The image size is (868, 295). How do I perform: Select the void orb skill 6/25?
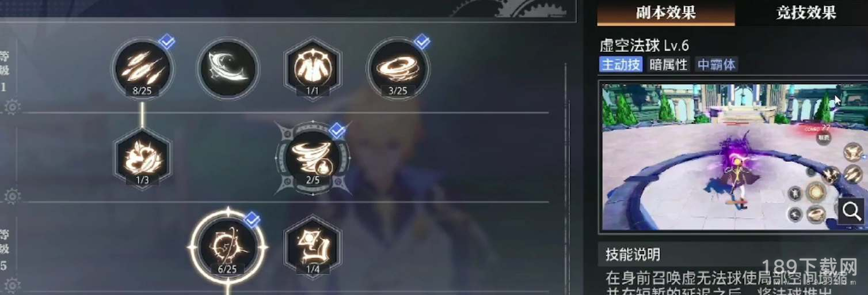click(x=228, y=247)
